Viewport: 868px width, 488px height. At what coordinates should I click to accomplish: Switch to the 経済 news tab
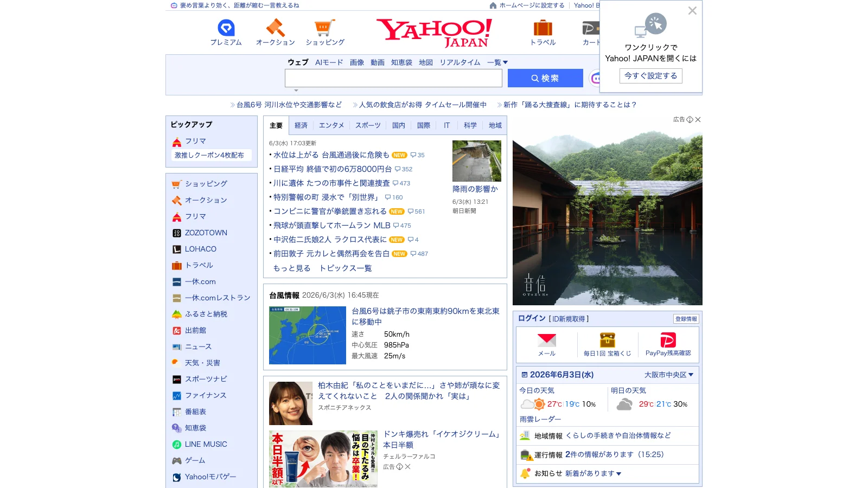tap(301, 125)
